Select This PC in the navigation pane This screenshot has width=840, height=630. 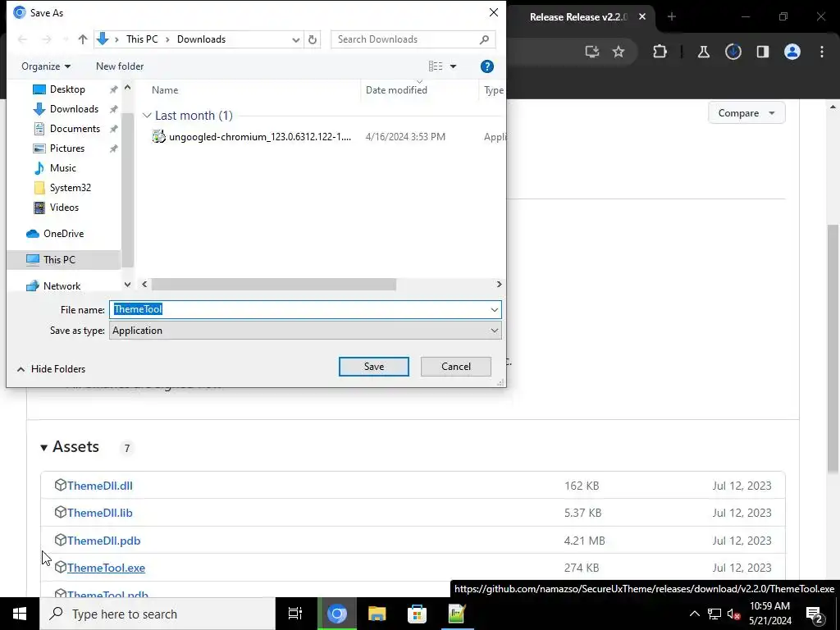point(59,260)
